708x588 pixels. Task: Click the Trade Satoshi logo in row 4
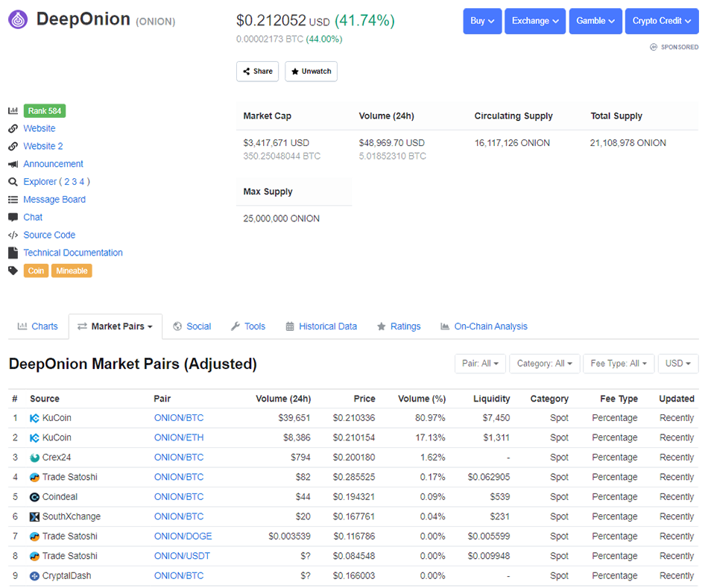(34, 478)
